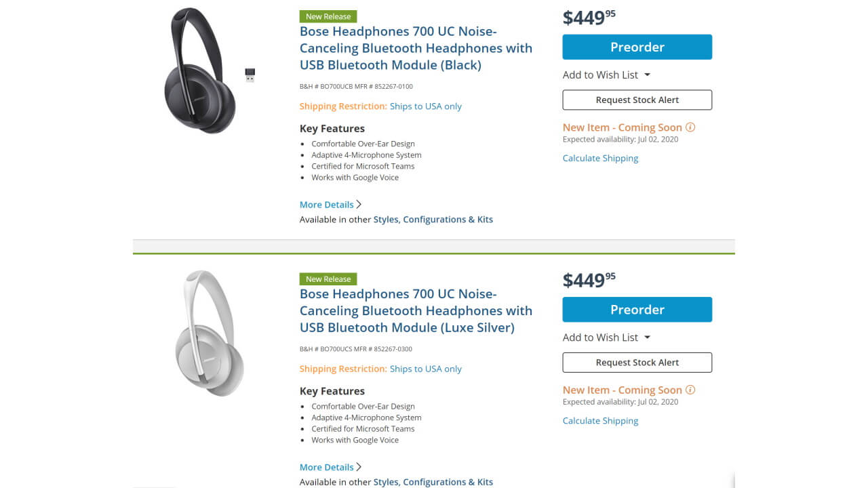Screen dimensions: 868x488
Task: View Styles, Configurations & Kits for black model
Action: click(x=433, y=220)
